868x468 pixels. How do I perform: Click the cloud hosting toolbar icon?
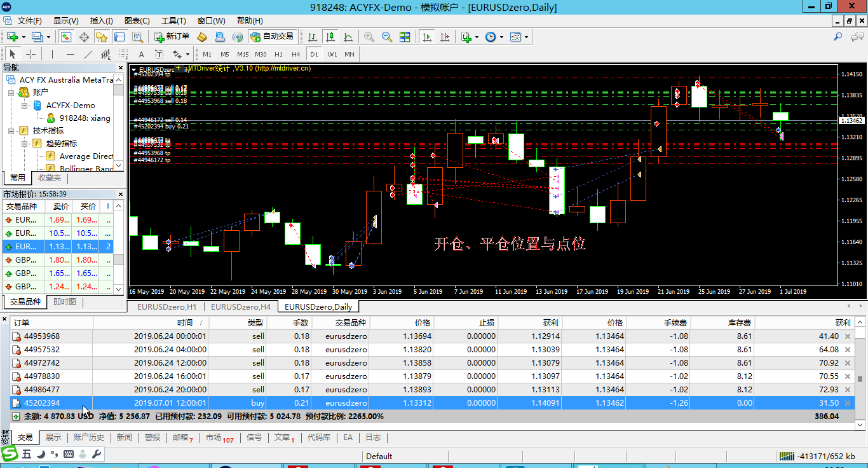pyautogui.click(x=220, y=37)
